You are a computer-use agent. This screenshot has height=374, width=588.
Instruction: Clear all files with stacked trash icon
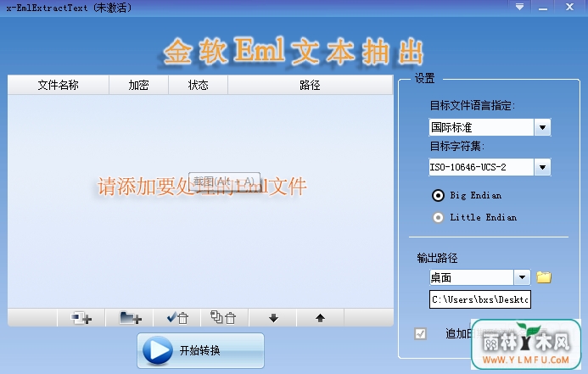pyautogui.click(x=224, y=318)
